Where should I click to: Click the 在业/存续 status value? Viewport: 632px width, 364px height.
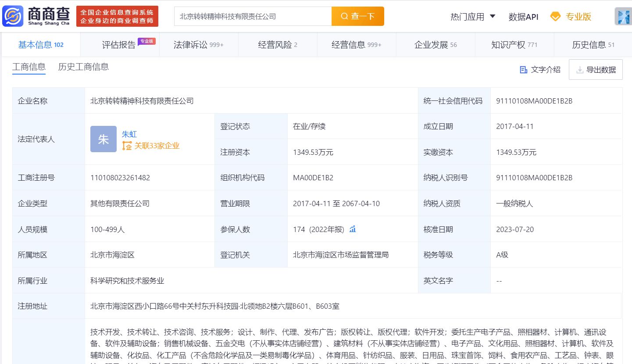click(309, 127)
